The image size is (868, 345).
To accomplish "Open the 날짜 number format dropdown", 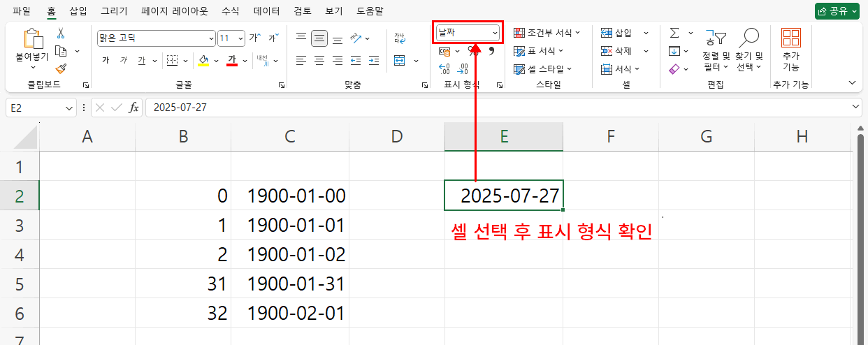I will pyautogui.click(x=495, y=32).
